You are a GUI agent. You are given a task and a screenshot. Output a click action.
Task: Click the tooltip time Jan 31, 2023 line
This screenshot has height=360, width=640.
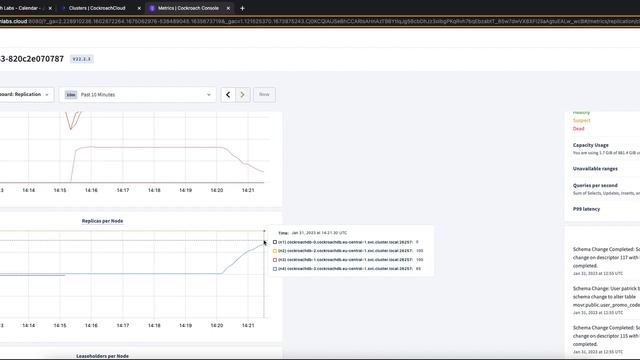click(313, 233)
